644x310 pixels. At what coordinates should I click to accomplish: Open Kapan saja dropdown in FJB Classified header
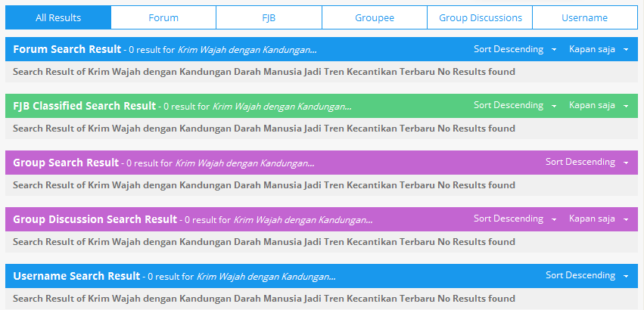[599, 106]
